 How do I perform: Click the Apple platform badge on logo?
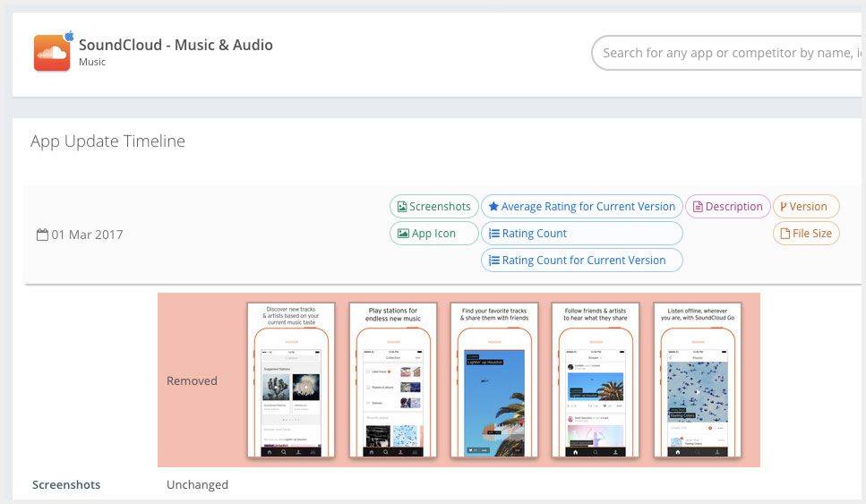tap(70, 36)
